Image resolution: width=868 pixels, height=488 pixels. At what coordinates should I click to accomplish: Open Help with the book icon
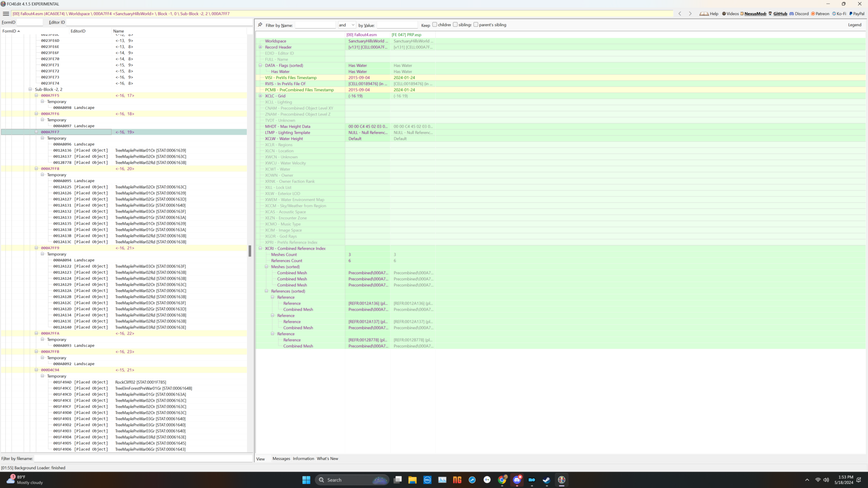coord(709,14)
